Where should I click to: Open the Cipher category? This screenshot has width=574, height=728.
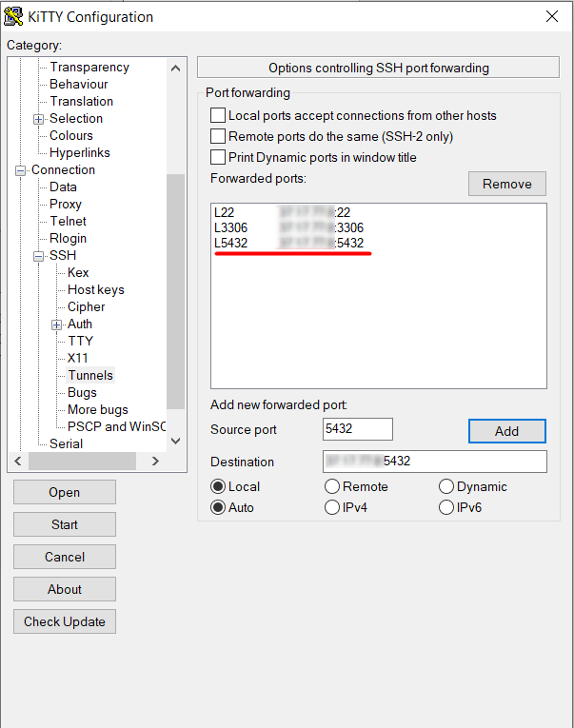pyautogui.click(x=86, y=307)
